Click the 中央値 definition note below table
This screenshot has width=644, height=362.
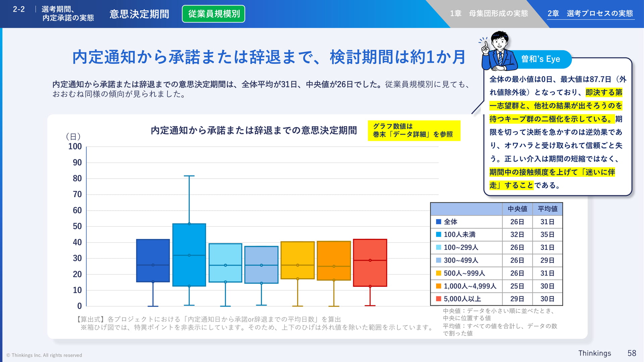tap(498, 314)
